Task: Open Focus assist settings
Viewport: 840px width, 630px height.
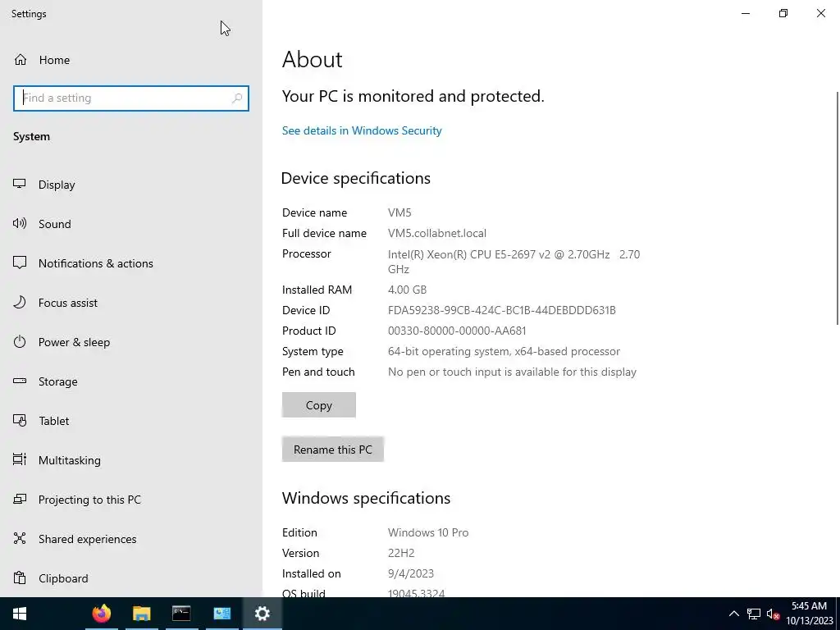Action: coord(131,303)
